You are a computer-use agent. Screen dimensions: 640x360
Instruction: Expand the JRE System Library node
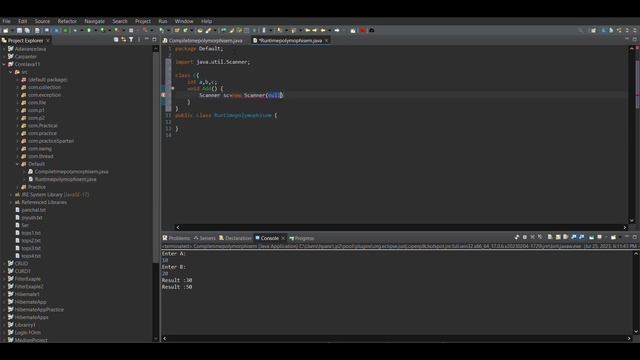click(x=11, y=195)
